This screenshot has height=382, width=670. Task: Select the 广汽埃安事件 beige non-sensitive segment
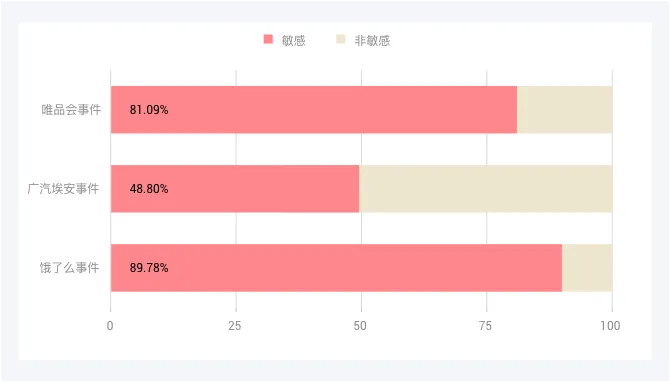486,189
